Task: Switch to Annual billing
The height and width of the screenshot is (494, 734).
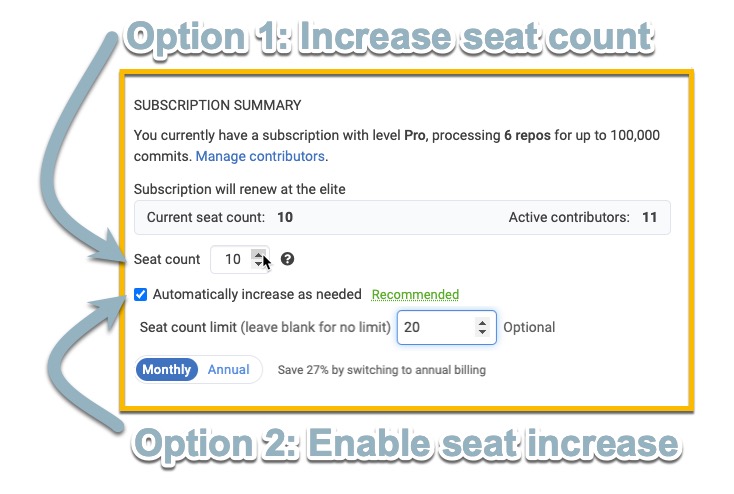Action: click(x=229, y=370)
